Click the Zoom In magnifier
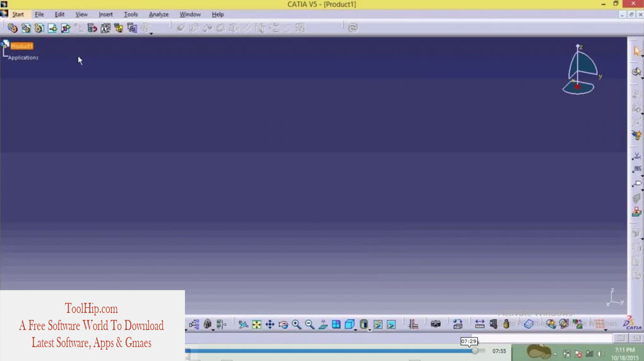 click(297, 324)
